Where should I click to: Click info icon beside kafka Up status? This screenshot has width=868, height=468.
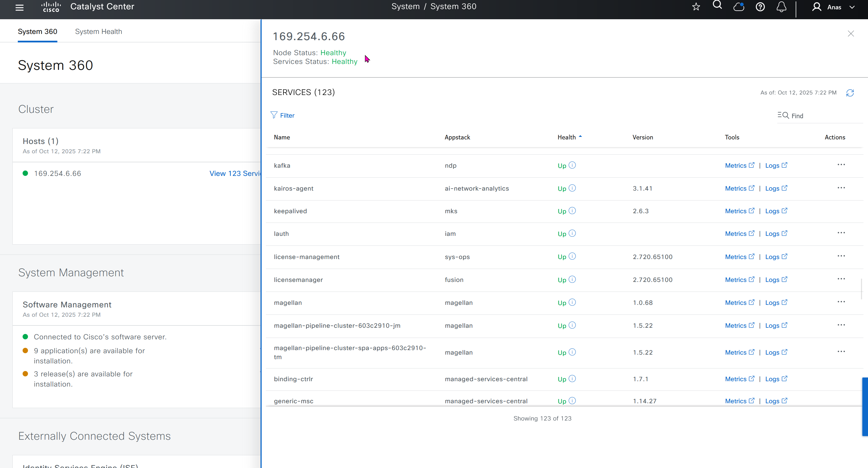pyautogui.click(x=572, y=165)
